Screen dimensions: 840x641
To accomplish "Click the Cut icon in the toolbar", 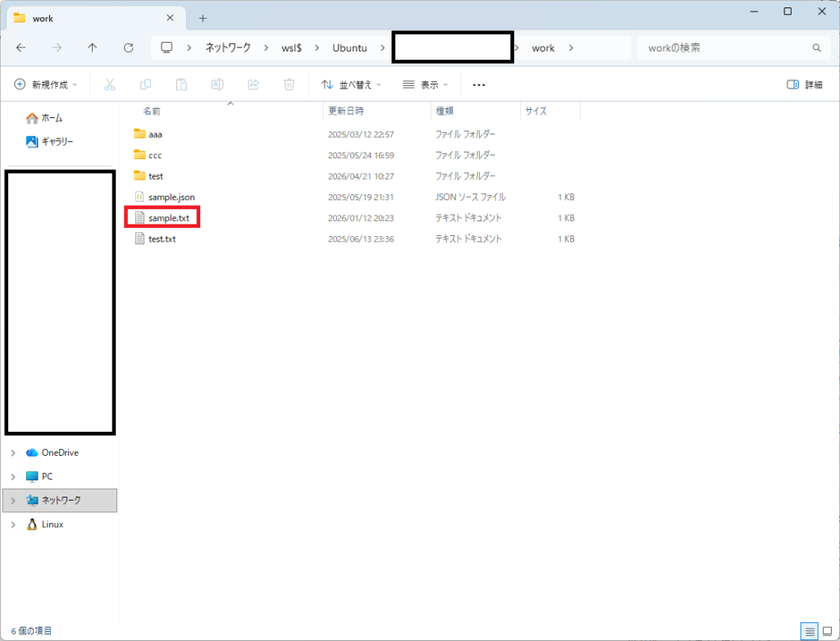I will 109,84.
